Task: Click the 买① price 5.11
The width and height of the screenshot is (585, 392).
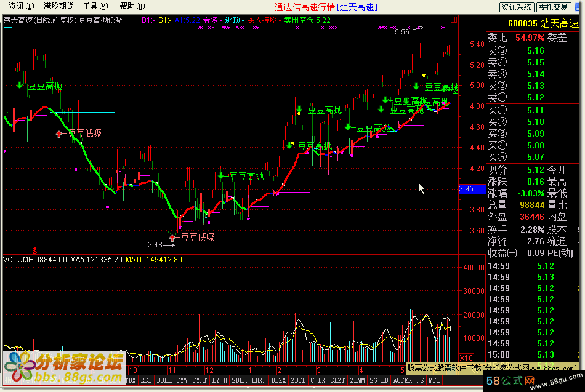Action: 536,110
